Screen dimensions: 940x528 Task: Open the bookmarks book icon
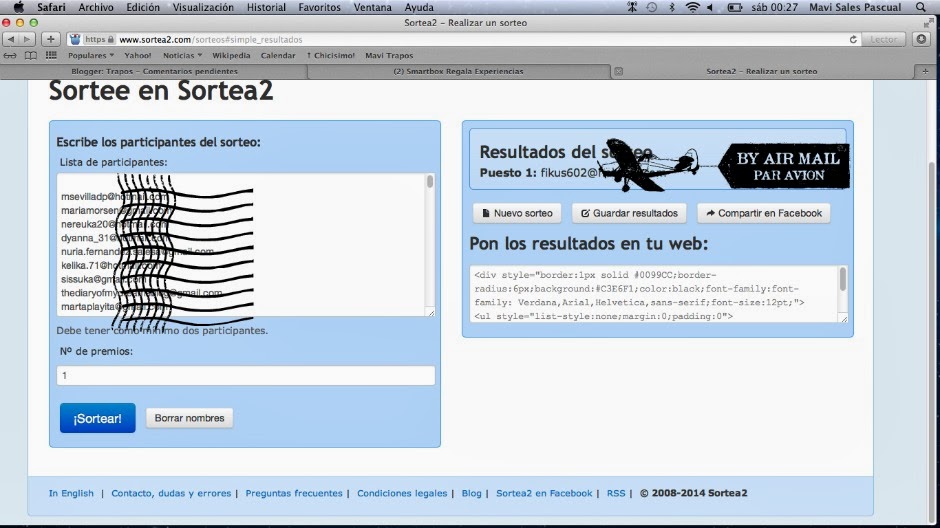click(x=30, y=56)
